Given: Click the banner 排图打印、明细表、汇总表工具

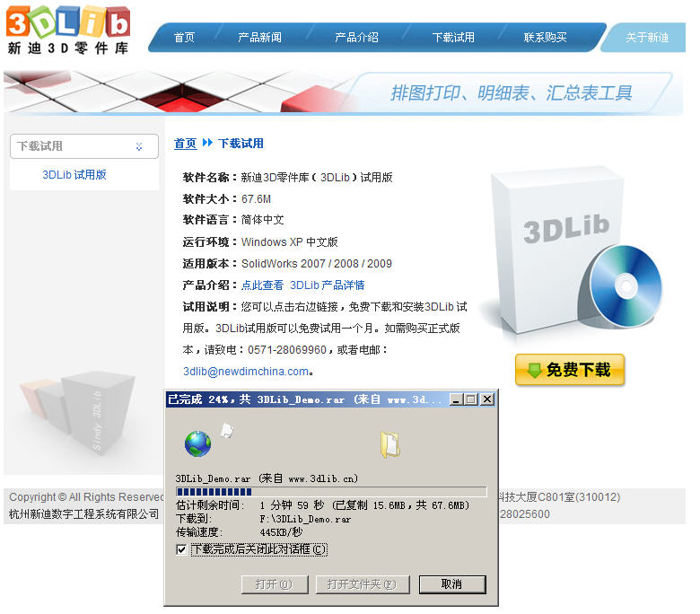Looking at the screenshot, I should click(x=512, y=92).
